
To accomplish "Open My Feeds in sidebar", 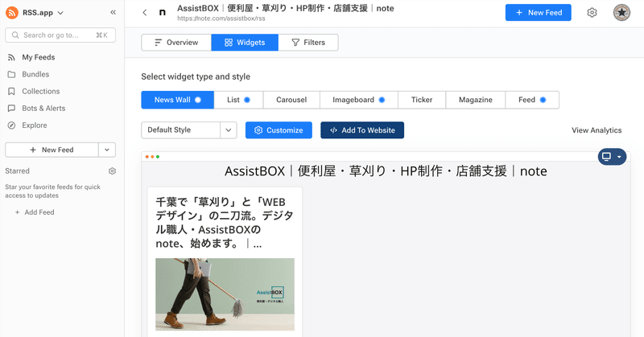I will coord(38,57).
